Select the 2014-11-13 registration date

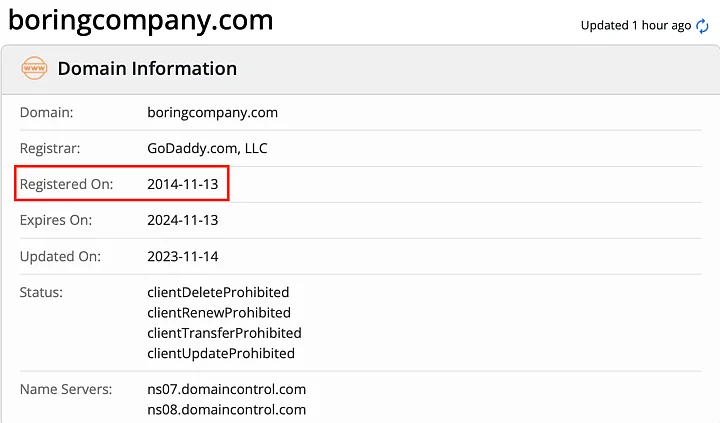(182, 184)
